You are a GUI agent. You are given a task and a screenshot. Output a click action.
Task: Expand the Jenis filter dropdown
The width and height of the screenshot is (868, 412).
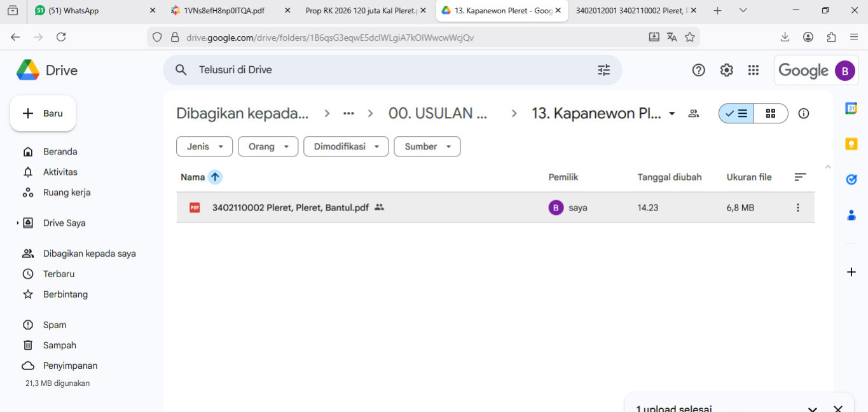pyautogui.click(x=204, y=147)
